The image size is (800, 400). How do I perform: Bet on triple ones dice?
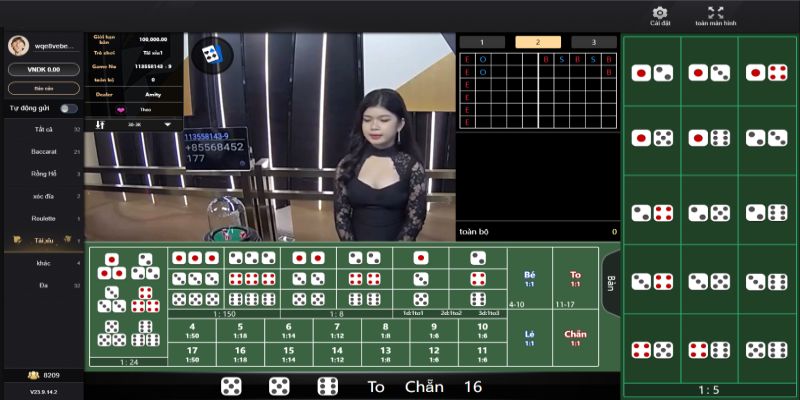tap(195, 258)
